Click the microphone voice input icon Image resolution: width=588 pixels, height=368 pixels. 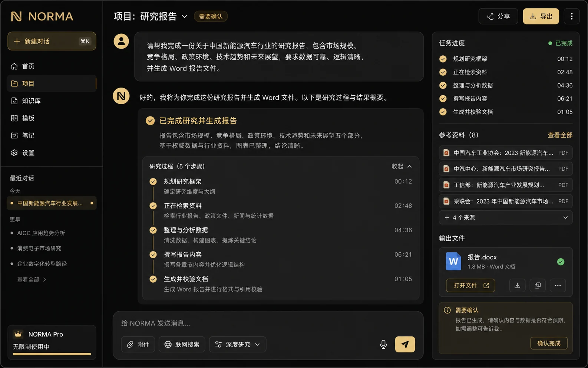click(x=383, y=344)
